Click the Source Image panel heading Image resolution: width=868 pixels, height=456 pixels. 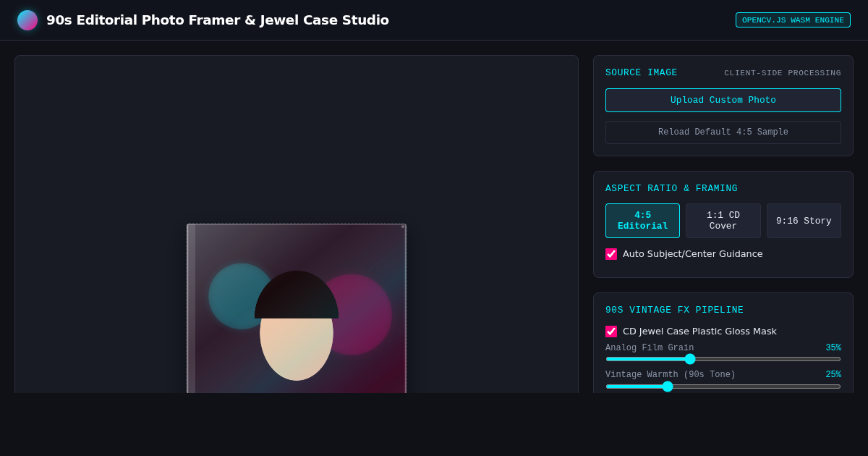click(x=642, y=72)
